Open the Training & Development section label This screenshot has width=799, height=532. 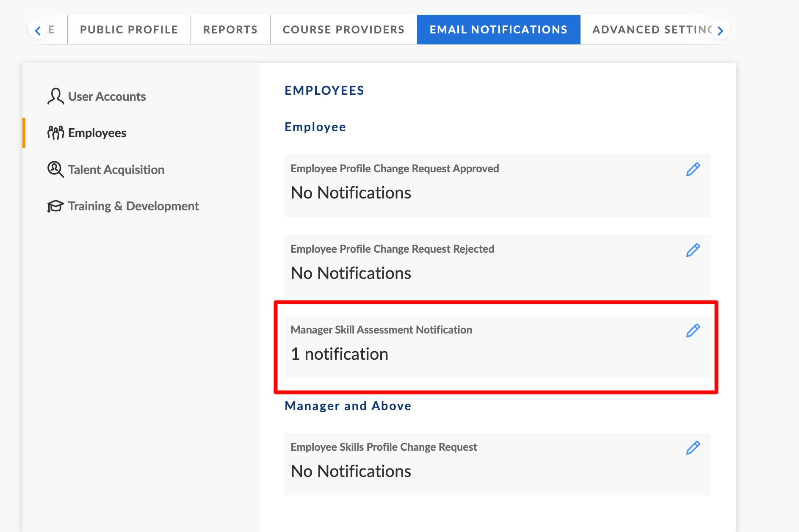point(133,206)
